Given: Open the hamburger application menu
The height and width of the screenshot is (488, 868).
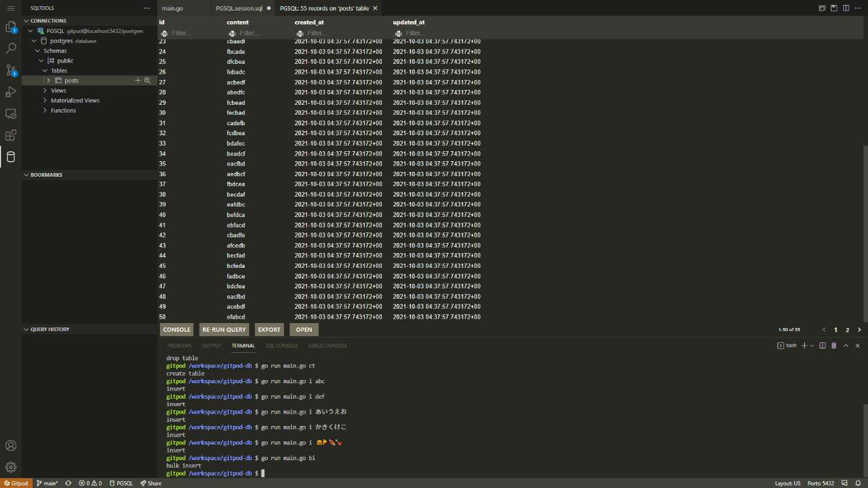Looking at the screenshot, I should [11, 8].
